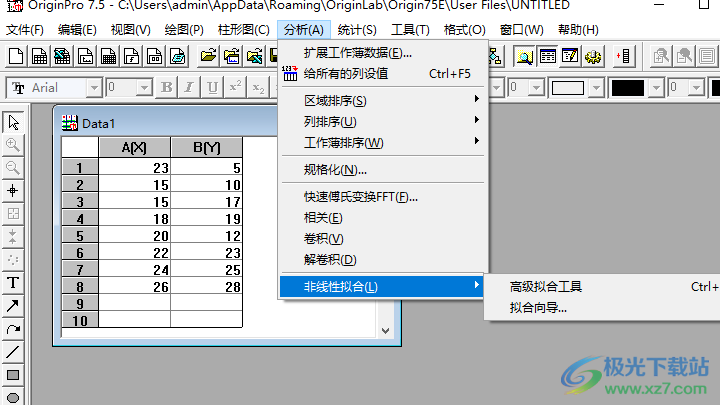Open the Project Explorer toolbar icon
Screen dimensions: 720x405
(524, 56)
